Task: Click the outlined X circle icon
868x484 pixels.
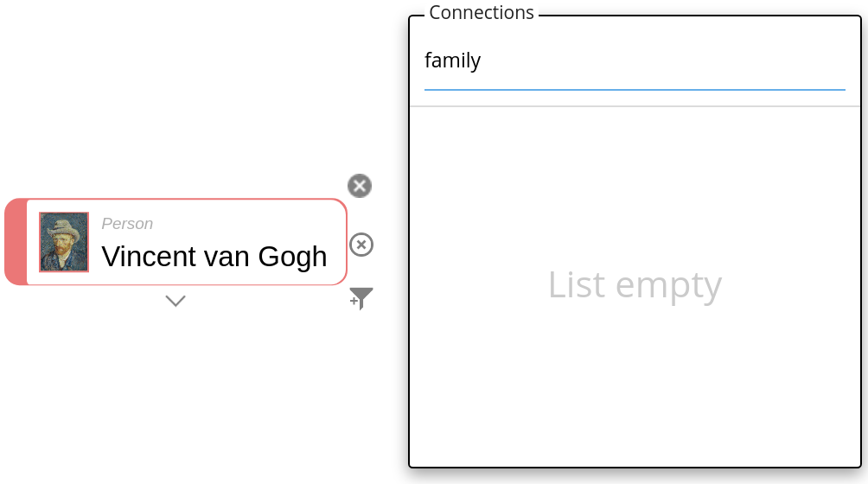Action: (x=361, y=245)
